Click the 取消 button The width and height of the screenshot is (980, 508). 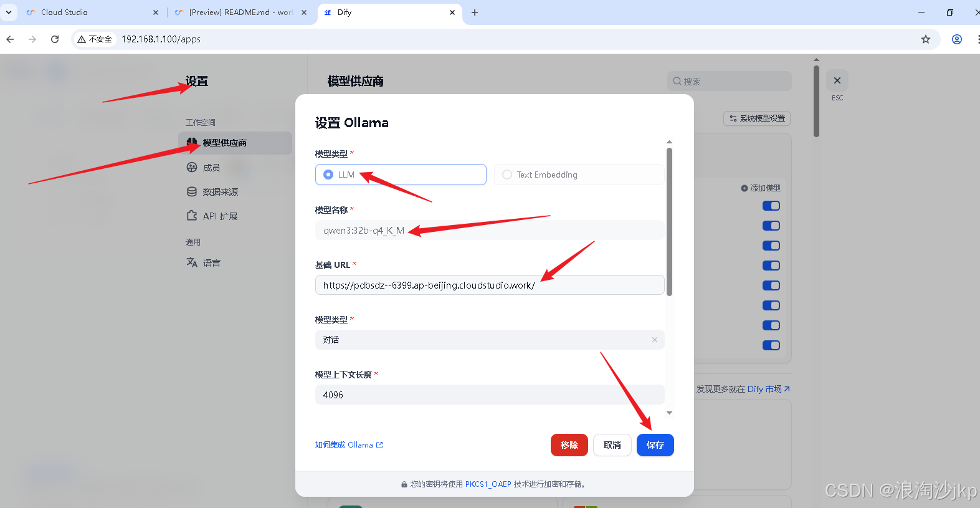tap(612, 445)
